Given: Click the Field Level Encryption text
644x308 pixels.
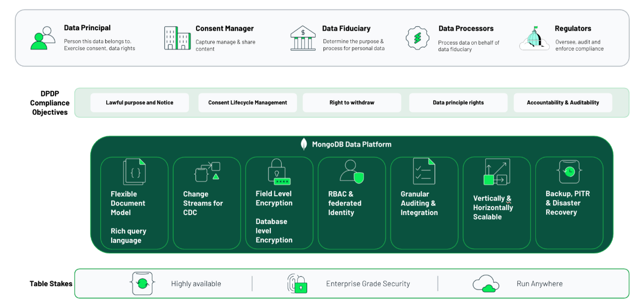Looking at the screenshot, I should pos(274,198).
